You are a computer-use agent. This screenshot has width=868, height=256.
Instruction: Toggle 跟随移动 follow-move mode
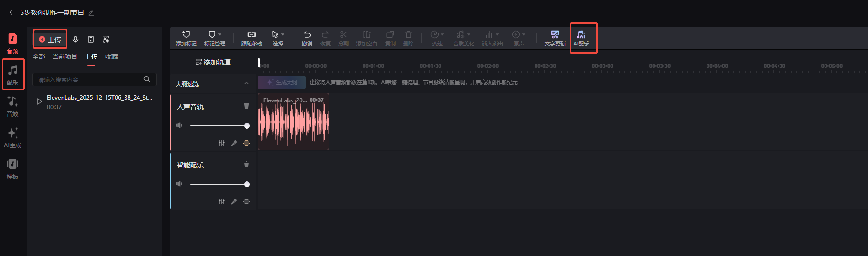[251, 38]
